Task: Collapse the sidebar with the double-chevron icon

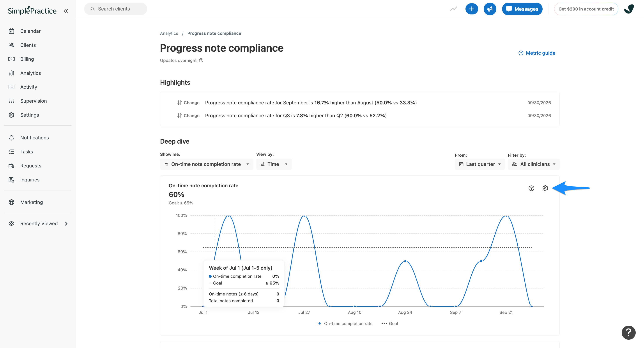Action: [x=66, y=11]
